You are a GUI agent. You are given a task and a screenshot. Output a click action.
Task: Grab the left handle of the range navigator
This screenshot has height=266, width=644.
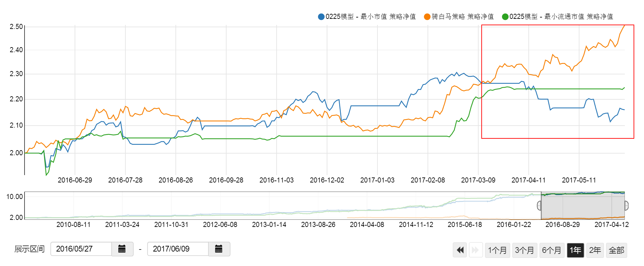click(539, 205)
